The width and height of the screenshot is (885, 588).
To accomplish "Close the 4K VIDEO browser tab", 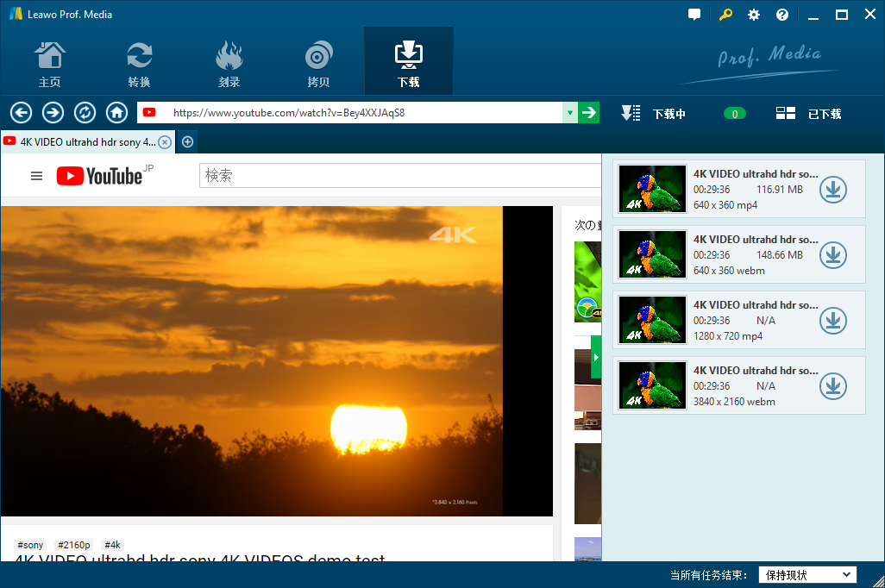I will point(165,142).
